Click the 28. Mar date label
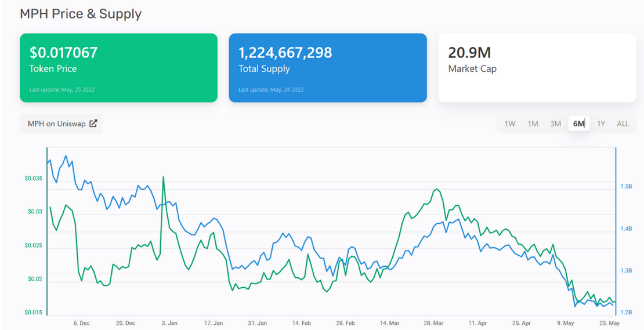 click(x=433, y=324)
